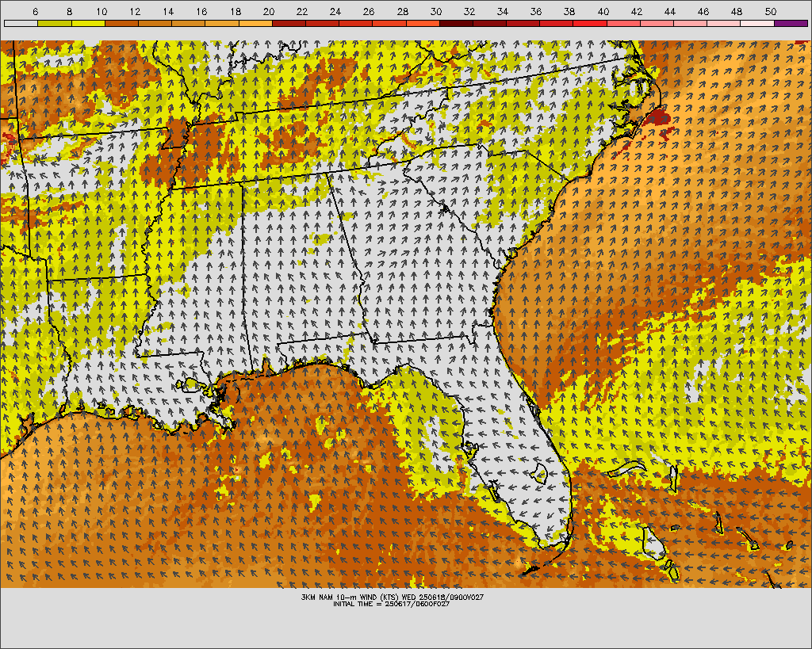Select the legend label "24"
812x649 pixels.
pos(335,11)
